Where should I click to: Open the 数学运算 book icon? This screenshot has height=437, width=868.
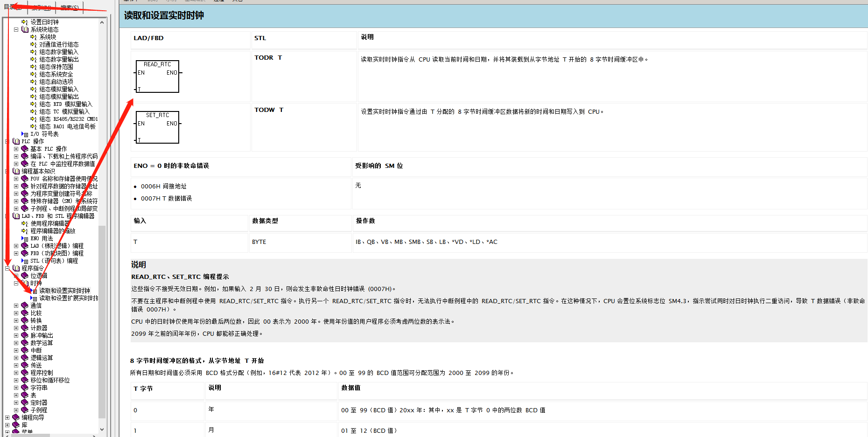pos(25,342)
